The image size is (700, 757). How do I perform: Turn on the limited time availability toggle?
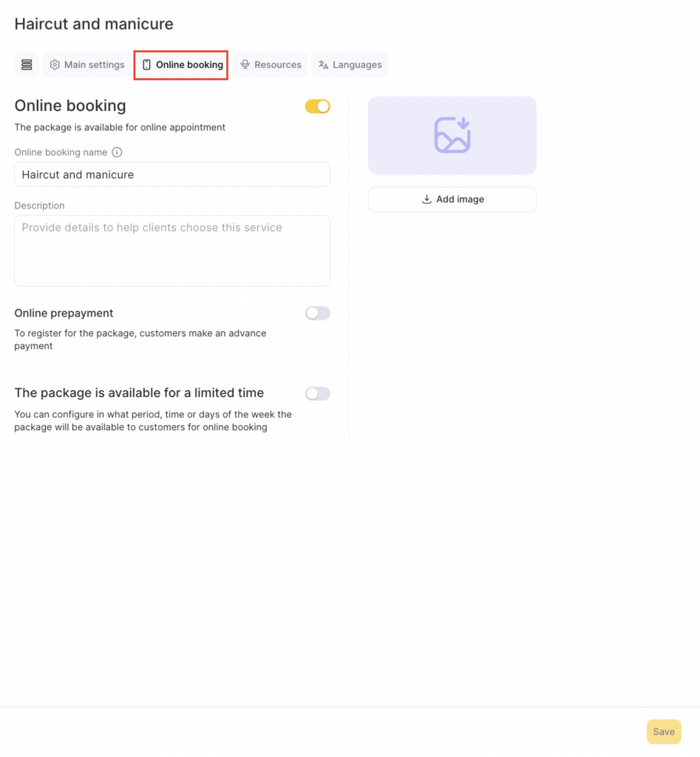tap(318, 394)
